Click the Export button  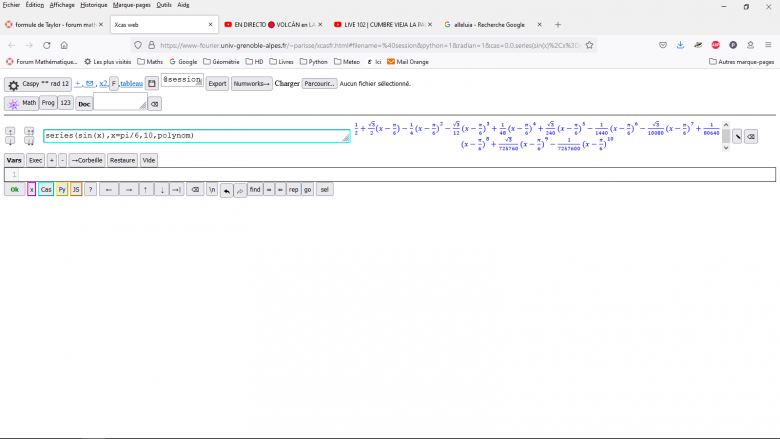[x=217, y=84]
